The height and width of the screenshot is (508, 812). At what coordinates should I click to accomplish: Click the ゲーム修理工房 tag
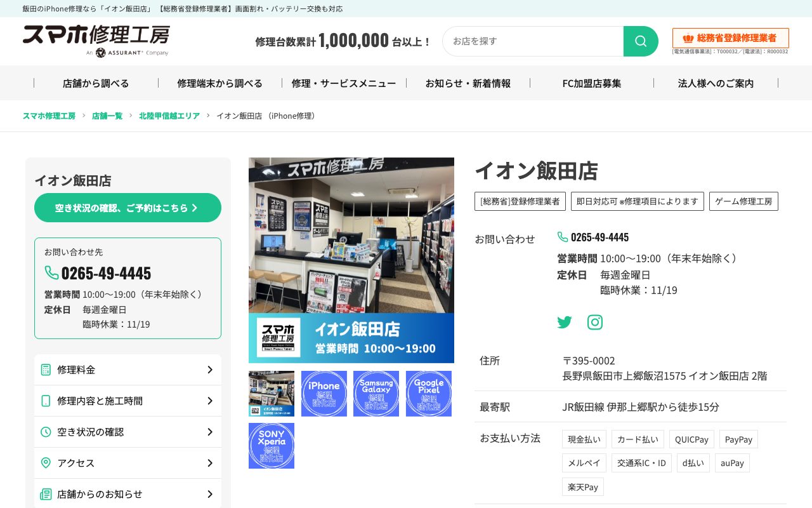743,201
